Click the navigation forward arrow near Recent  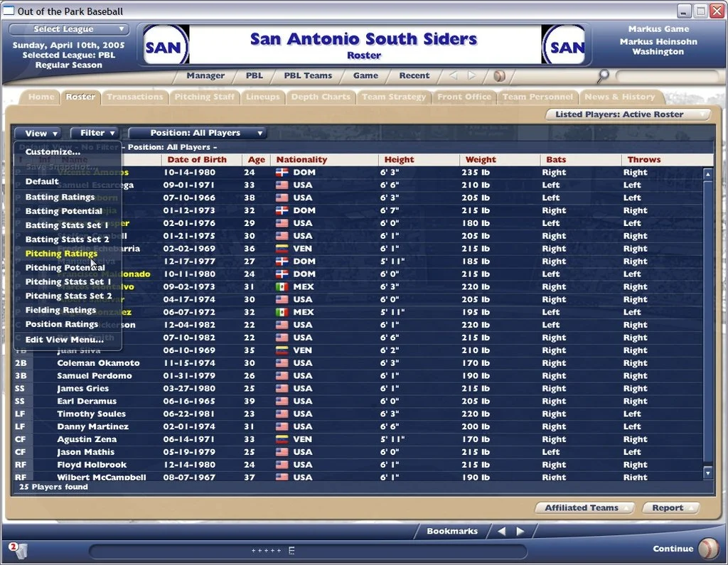(x=471, y=75)
